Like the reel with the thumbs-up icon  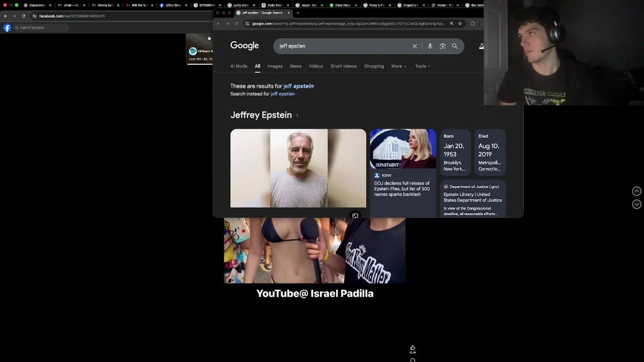413,348
